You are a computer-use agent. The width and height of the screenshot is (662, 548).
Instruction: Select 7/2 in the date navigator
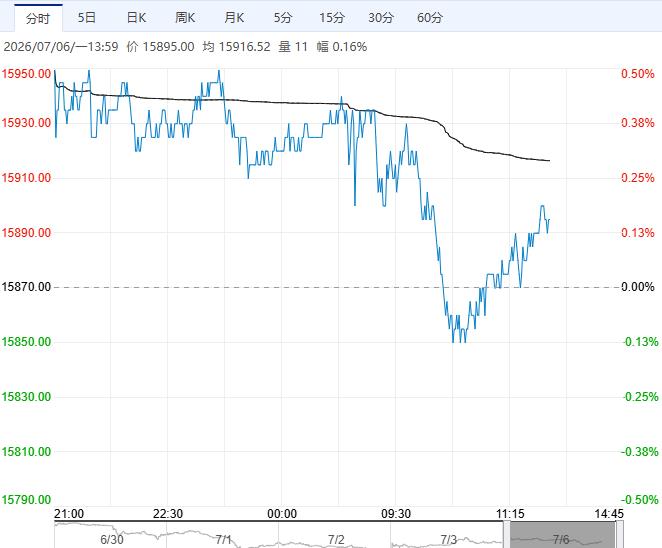[x=336, y=539]
